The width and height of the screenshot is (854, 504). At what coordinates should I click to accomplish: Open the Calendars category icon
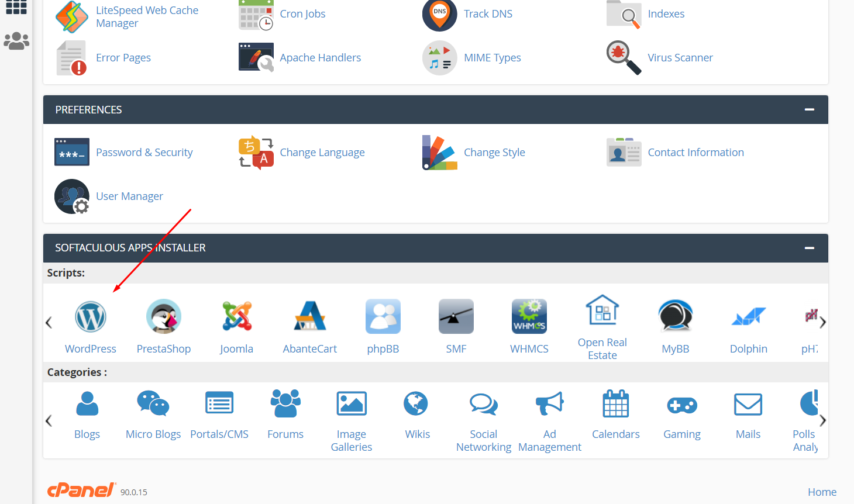coord(616,405)
